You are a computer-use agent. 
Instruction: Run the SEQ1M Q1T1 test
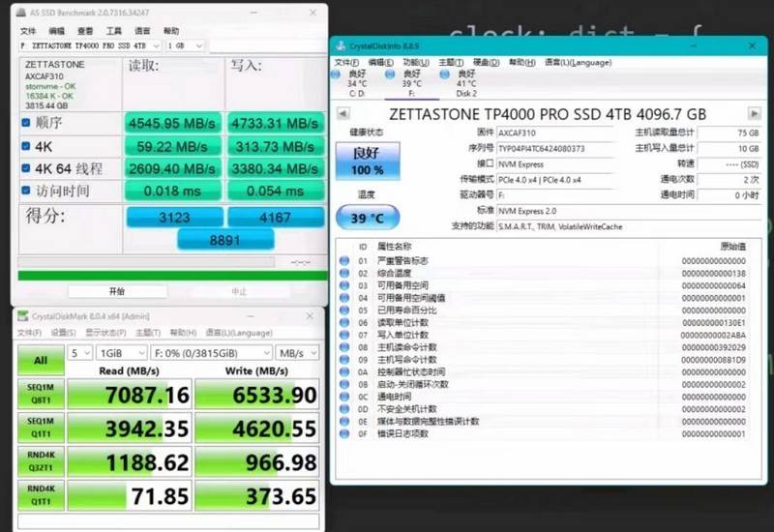coord(41,428)
